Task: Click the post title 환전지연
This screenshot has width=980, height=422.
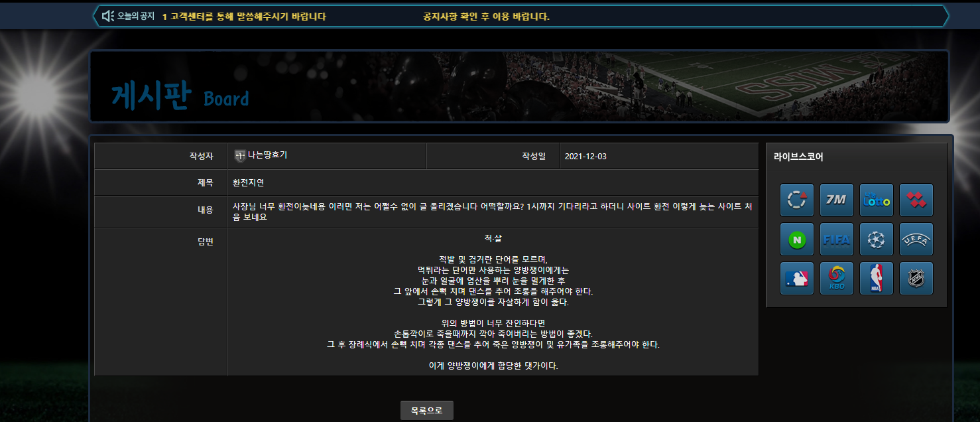Action: tap(248, 182)
